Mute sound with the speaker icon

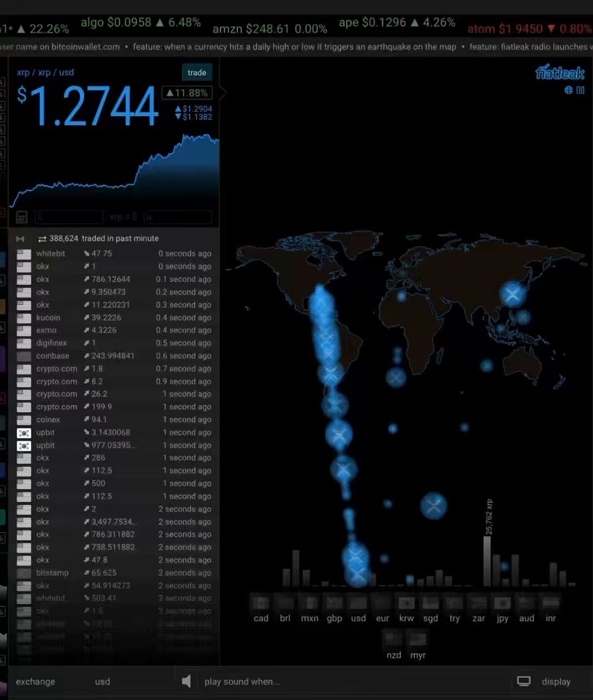(187, 681)
